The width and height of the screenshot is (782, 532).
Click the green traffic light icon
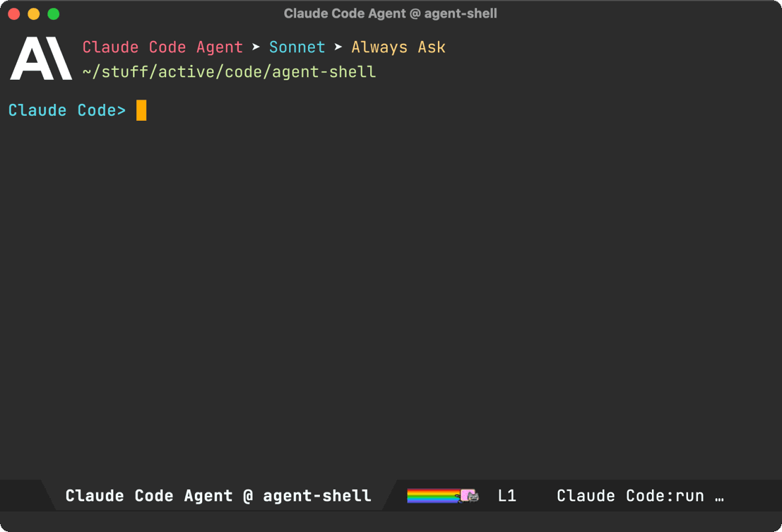click(53, 13)
